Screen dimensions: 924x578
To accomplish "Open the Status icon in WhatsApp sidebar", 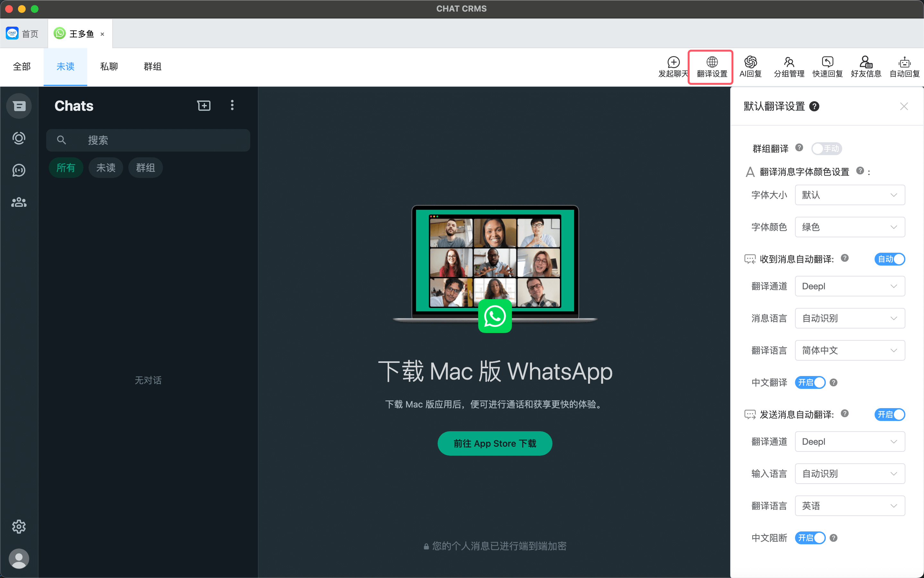I will tap(19, 138).
